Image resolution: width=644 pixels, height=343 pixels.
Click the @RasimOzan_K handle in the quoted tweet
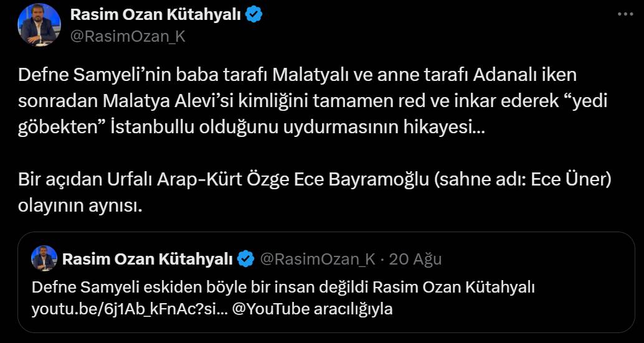318,260
